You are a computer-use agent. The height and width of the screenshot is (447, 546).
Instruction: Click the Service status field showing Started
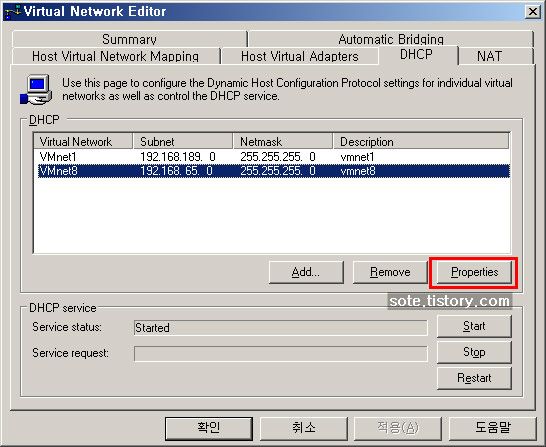tap(281, 328)
